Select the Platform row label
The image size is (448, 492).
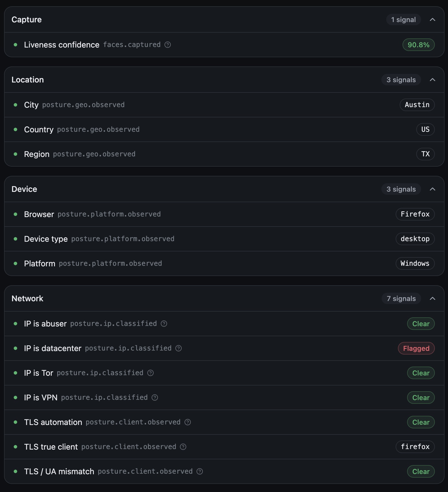pyautogui.click(x=39, y=263)
